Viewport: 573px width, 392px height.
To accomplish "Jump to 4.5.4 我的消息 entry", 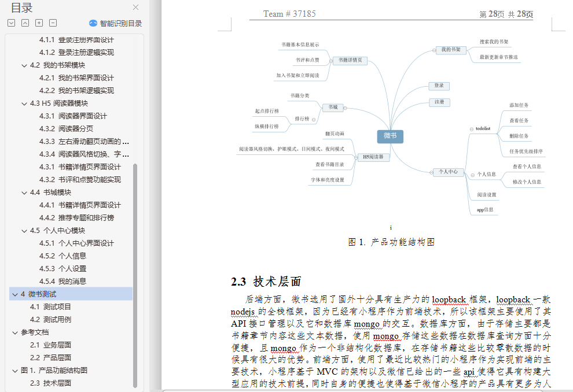I will click(63, 282).
